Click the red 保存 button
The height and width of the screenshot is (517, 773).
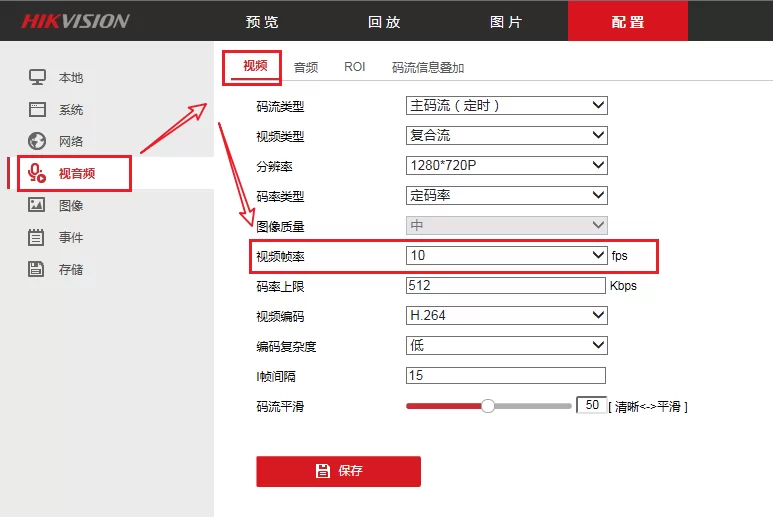[x=338, y=471]
